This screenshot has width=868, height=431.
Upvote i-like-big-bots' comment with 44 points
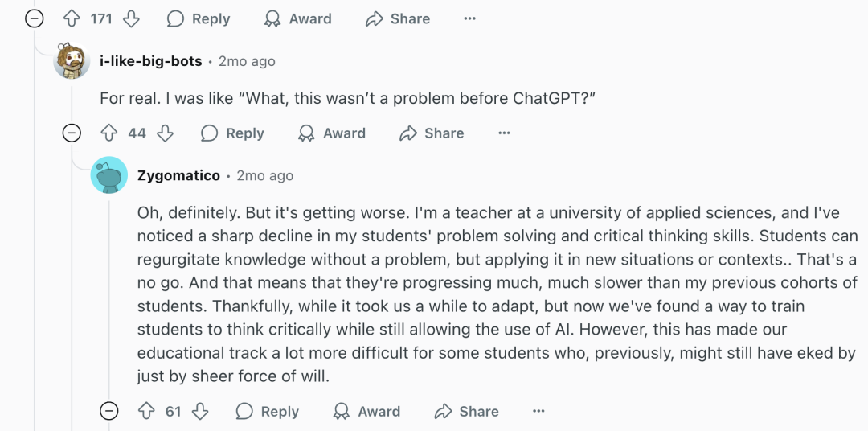click(x=108, y=133)
